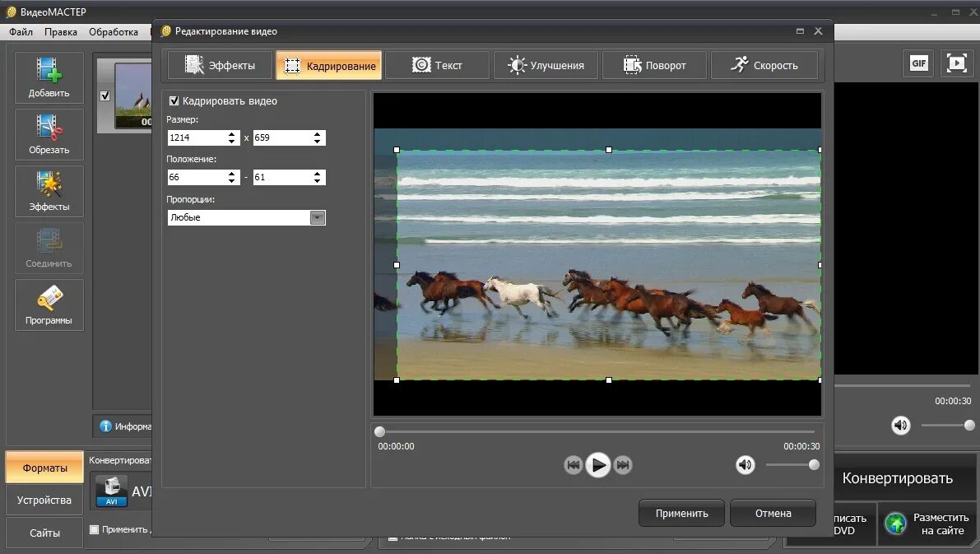Click the ВидеоМАСТЕР app logo icon

11,12
